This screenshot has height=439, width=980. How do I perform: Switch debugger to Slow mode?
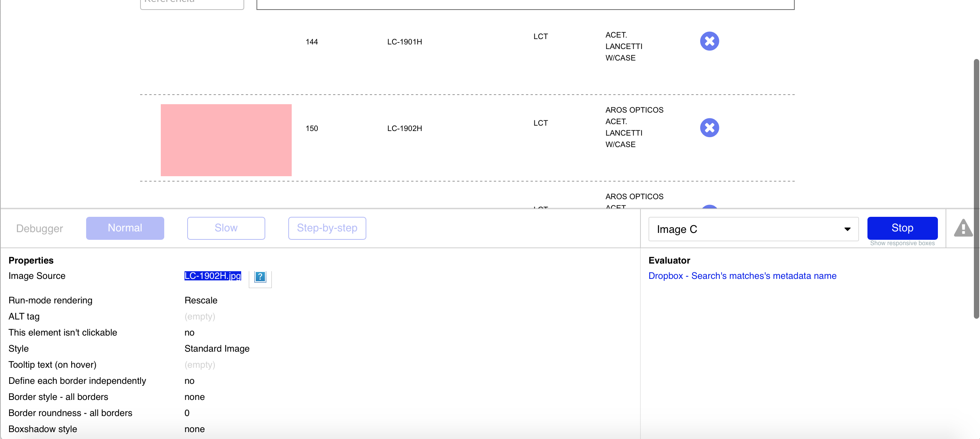point(226,228)
